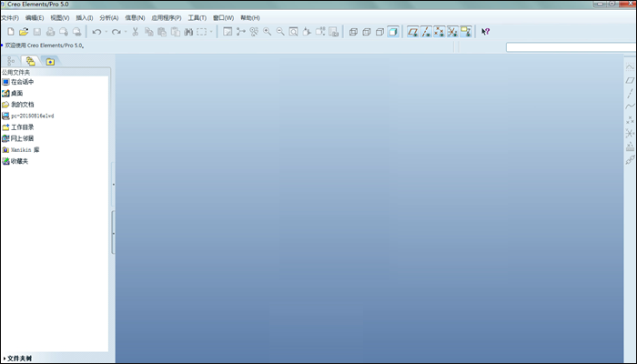The width and height of the screenshot is (637, 364).
Task: Toggle datum axes display
Action: click(x=426, y=32)
